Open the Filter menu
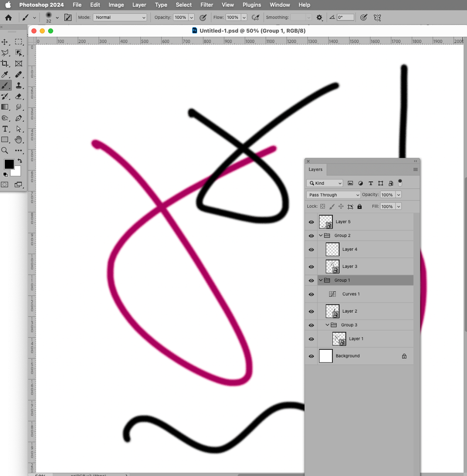Viewport: 467px width, 476px height. [x=206, y=5]
